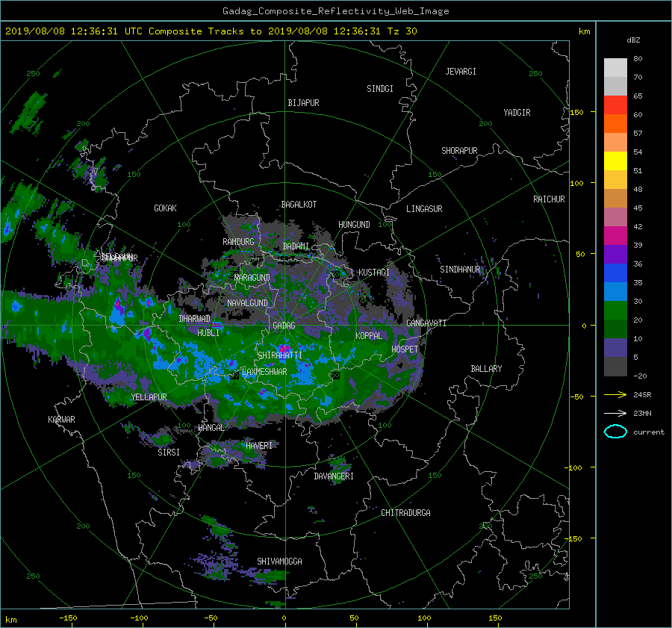Click the white 23MN arrow legend icon
Image resolution: width=672 pixels, height=628 pixels.
[x=615, y=413]
